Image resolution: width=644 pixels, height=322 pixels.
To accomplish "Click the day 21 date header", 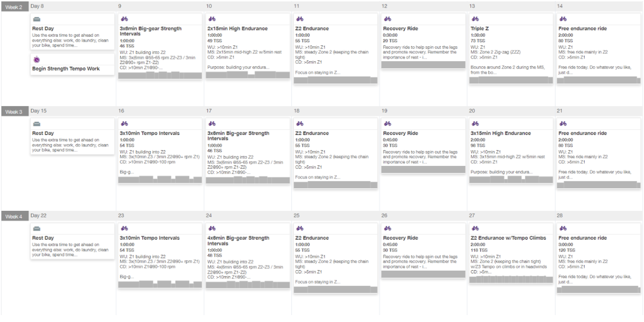I will 560,111.
